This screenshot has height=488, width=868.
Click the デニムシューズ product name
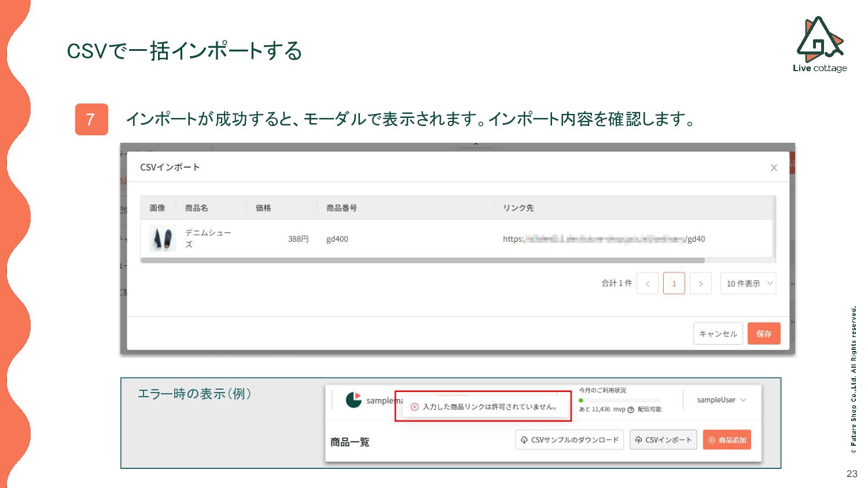208,238
